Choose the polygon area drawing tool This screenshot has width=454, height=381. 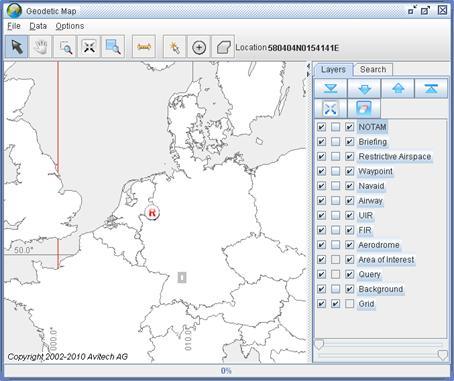(223, 47)
